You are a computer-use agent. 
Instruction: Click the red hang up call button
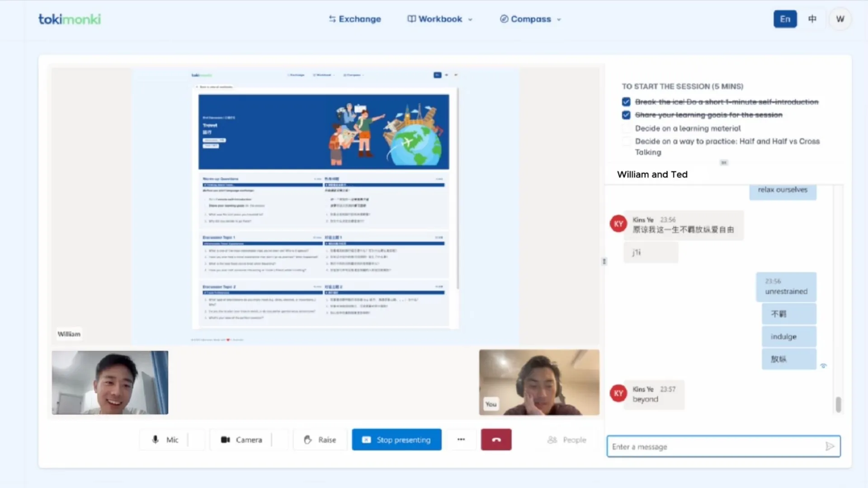click(496, 440)
